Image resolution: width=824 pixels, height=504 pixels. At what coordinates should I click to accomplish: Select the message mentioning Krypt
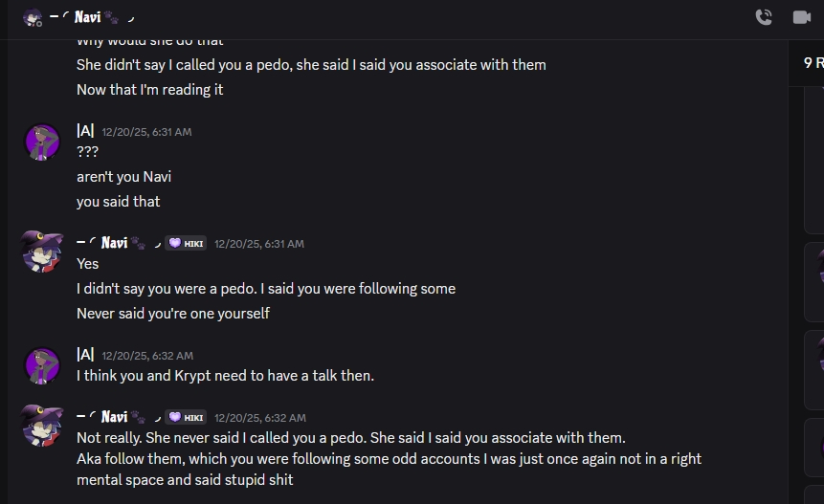pos(225,376)
